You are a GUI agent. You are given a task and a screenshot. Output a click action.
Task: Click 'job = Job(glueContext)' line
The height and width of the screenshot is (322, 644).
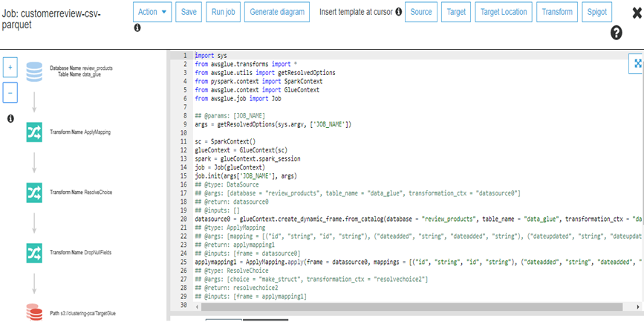[x=230, y=167]
